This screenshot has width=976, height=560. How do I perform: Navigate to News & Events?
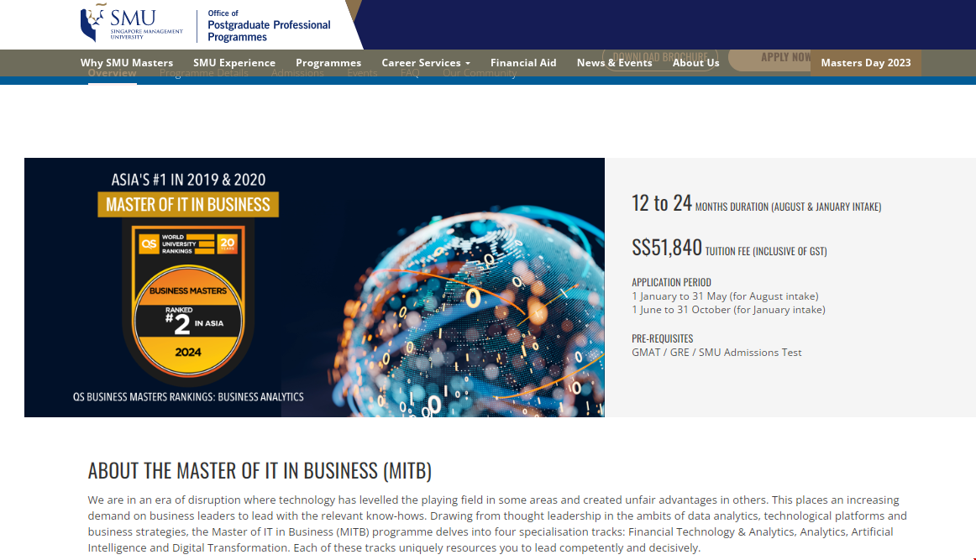pyautogui.click(x=614, y=63)
